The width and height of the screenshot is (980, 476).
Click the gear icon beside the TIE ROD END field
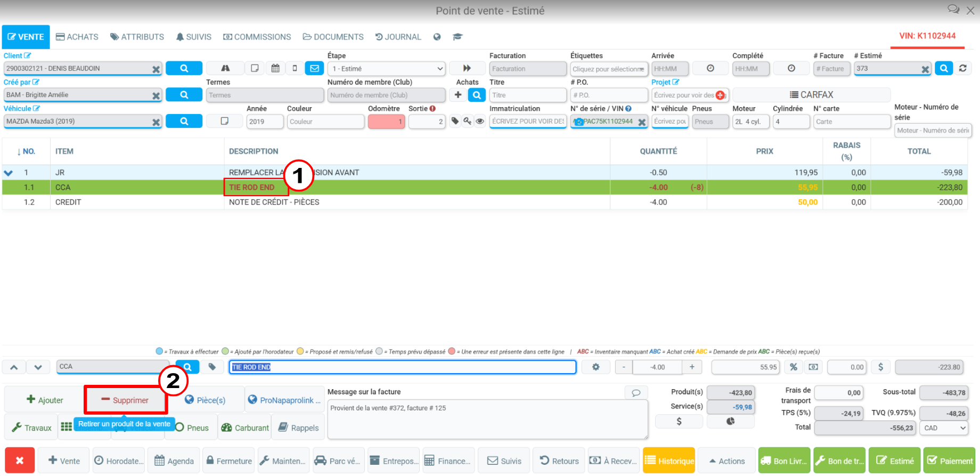[x=596, y=367]
